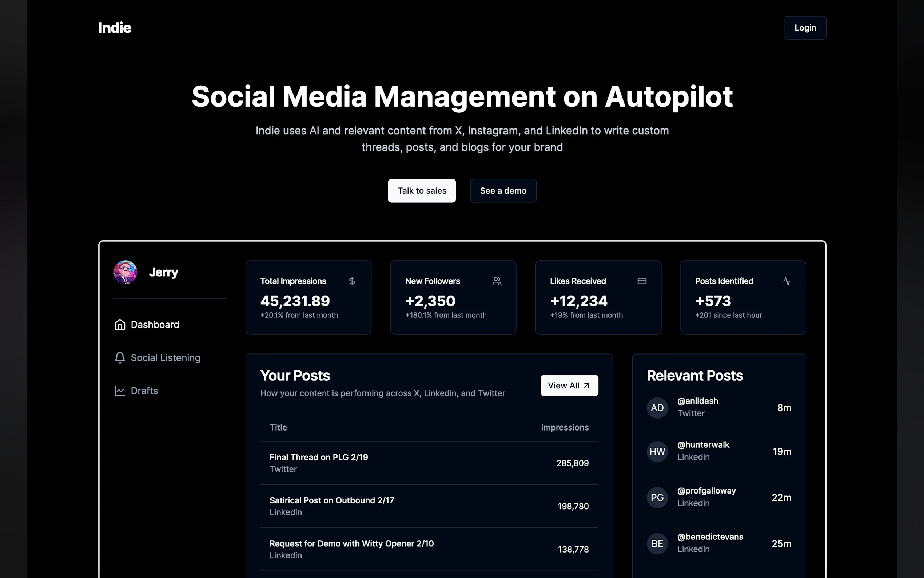924x578 pixels.
Task: Open the Social Listening menu item
Action: 165,357
